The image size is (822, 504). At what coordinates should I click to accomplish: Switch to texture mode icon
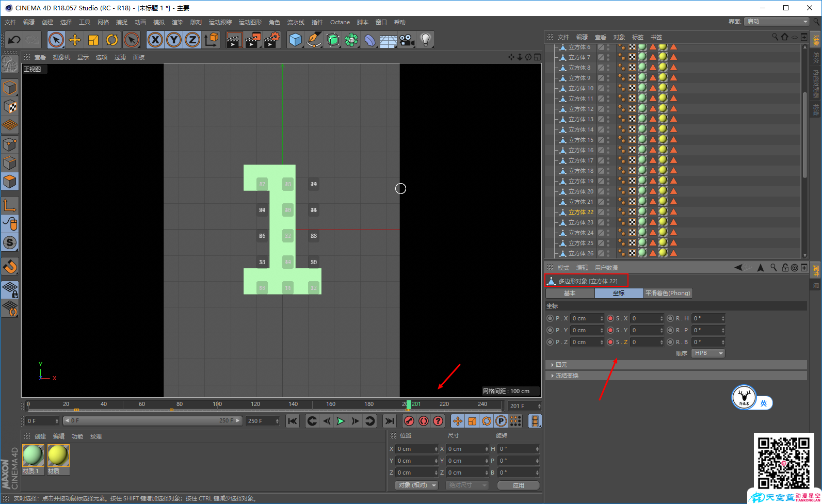(x=10, y=106)
